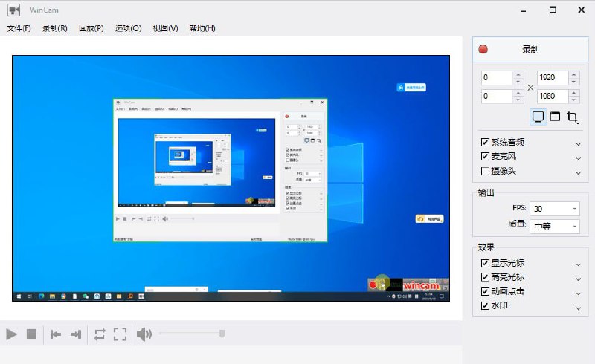
Task: Open the 文件(F) menu
Action: 19,28
